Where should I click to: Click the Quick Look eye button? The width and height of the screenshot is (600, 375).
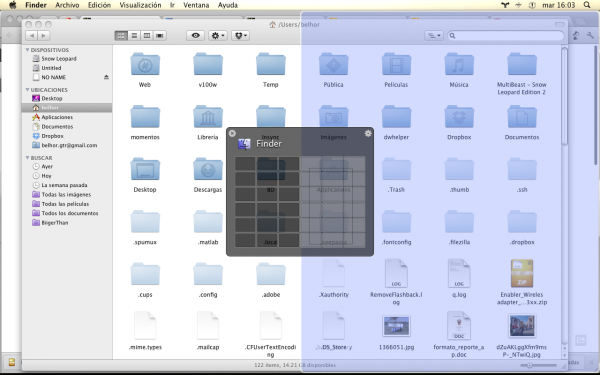pyautogui.click(x=196, y=36)
